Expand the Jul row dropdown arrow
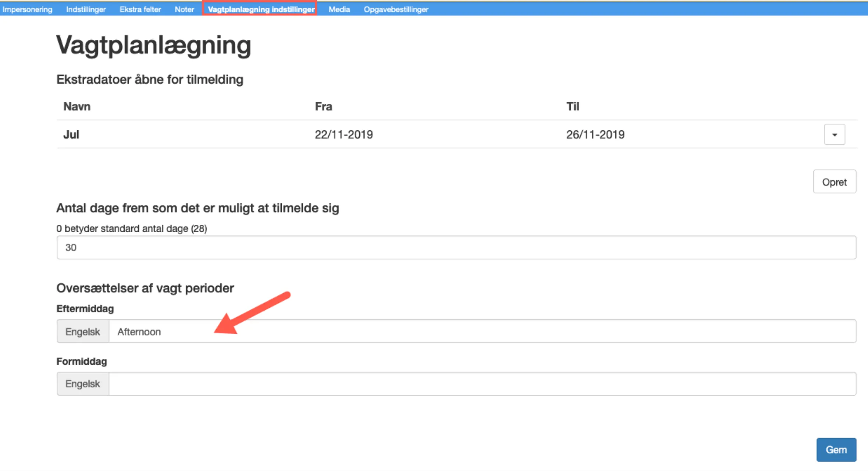 (x=834, y=135)
